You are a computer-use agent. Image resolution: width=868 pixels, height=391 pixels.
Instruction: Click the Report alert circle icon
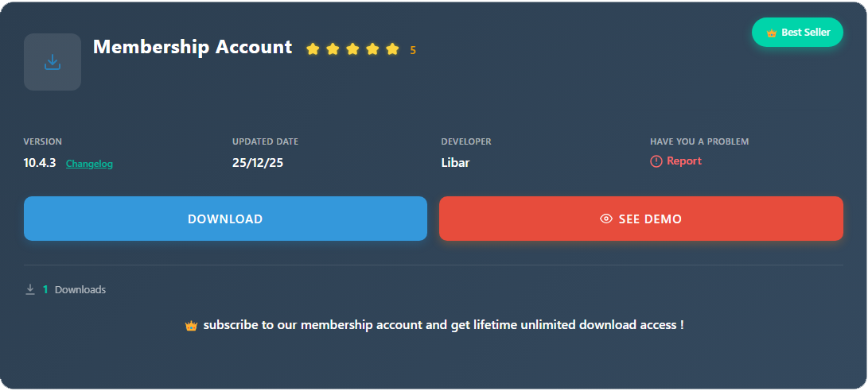(656, 161)
